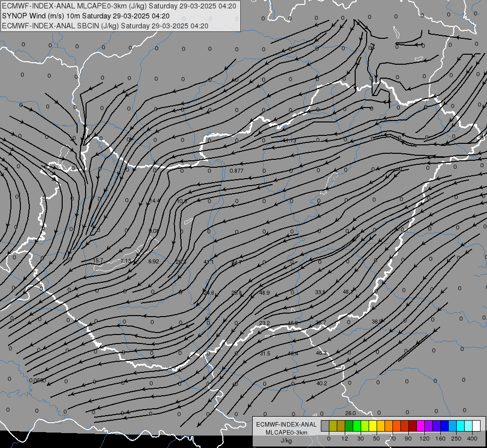Choose the bright yellow legend swatch
Viewport: 487px width, 448px height.
[x=373, y=426]
